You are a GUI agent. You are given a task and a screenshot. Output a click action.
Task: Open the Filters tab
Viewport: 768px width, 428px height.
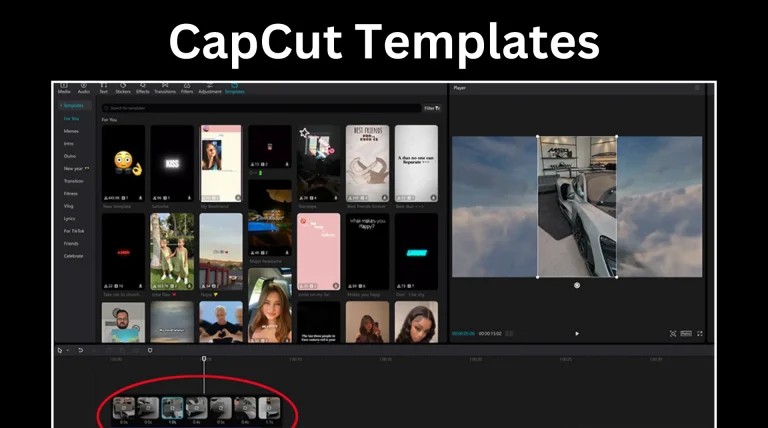tap(187, 88)
